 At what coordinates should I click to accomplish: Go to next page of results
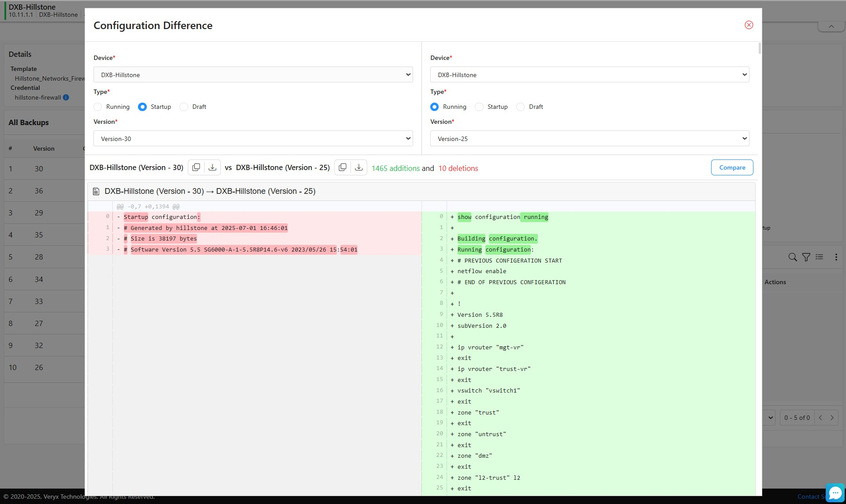pyautogui.click(x=832, y=418)
